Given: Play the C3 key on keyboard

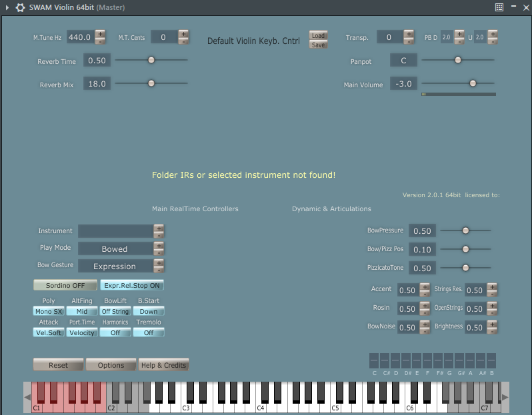Looking at the screenshot, I should [186, 408].
